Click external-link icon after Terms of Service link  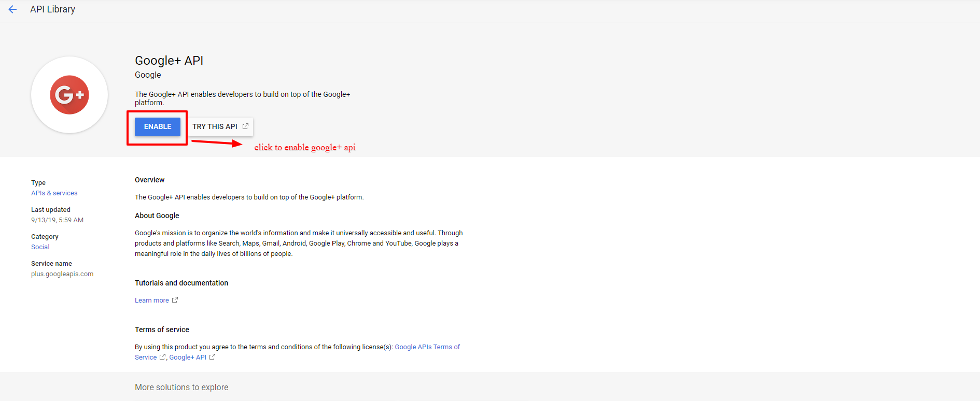(x=162, y=357)
